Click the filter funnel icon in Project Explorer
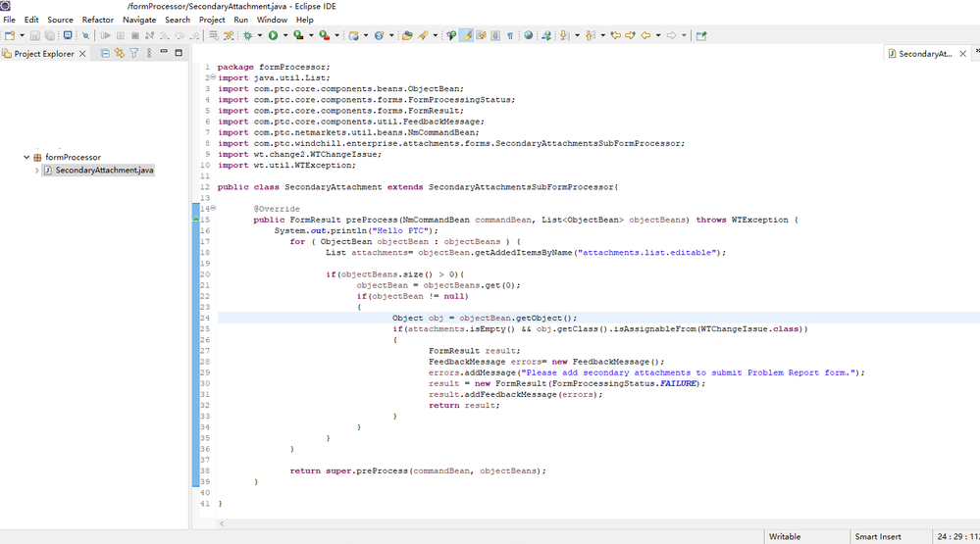This screenshot has height=544, width=980. pos(133,54)
